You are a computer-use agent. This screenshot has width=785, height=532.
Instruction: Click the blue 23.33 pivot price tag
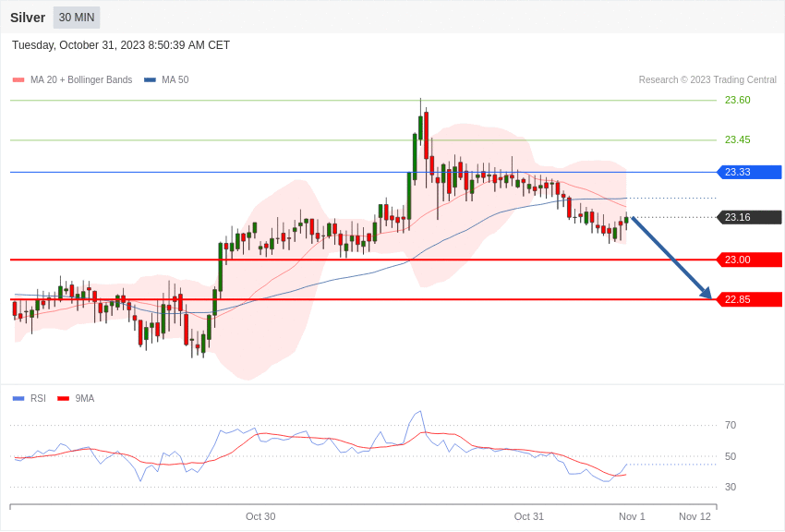(750, 172)
